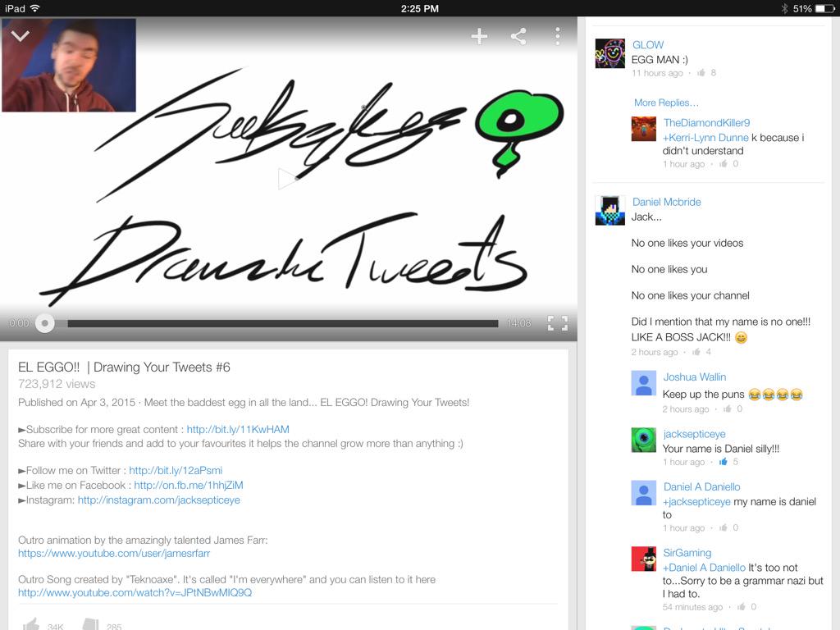Open the three-dot video options menu
840x630 pixels.
pyautogui.click(x=558, y=36)
